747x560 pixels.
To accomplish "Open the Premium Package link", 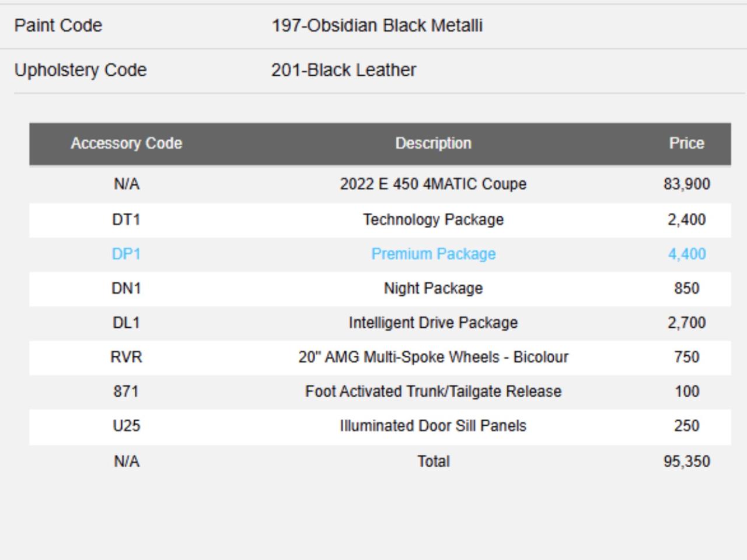I will coord(433,254).
